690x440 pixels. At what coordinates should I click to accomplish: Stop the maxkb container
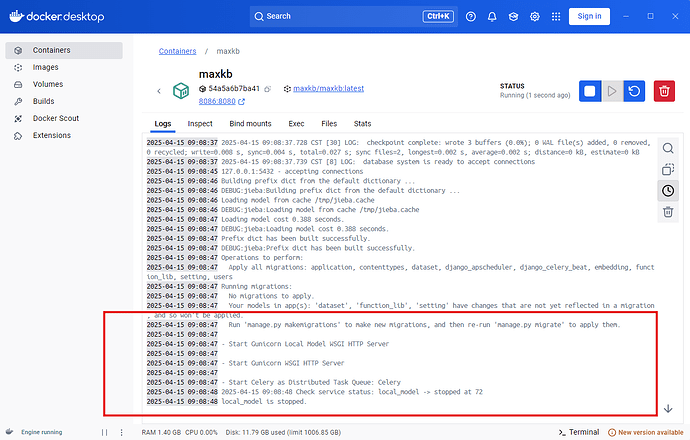(x=590, y=91)
